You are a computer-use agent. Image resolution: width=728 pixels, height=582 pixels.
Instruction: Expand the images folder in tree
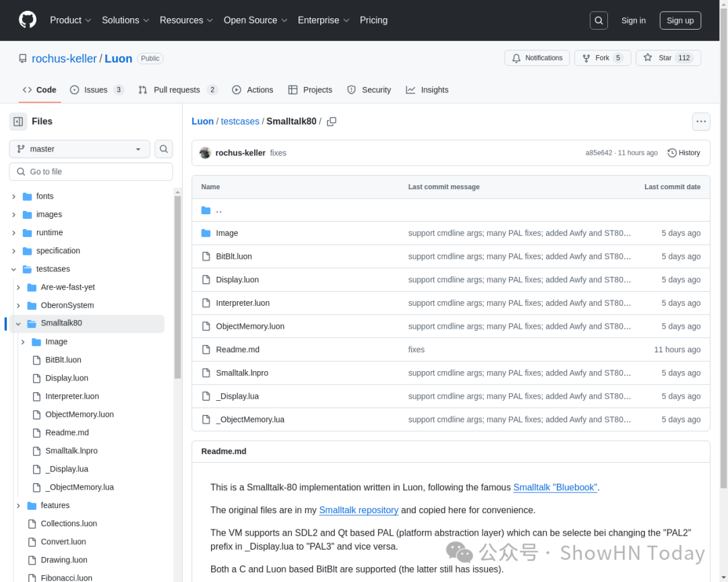tap(14, 214)
